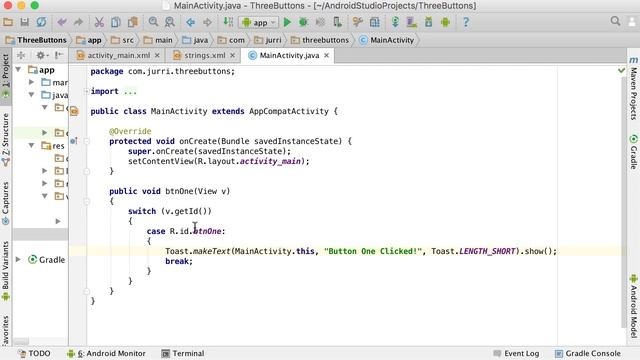
Task: Toggle the TODO tool window
Action: 34,353
